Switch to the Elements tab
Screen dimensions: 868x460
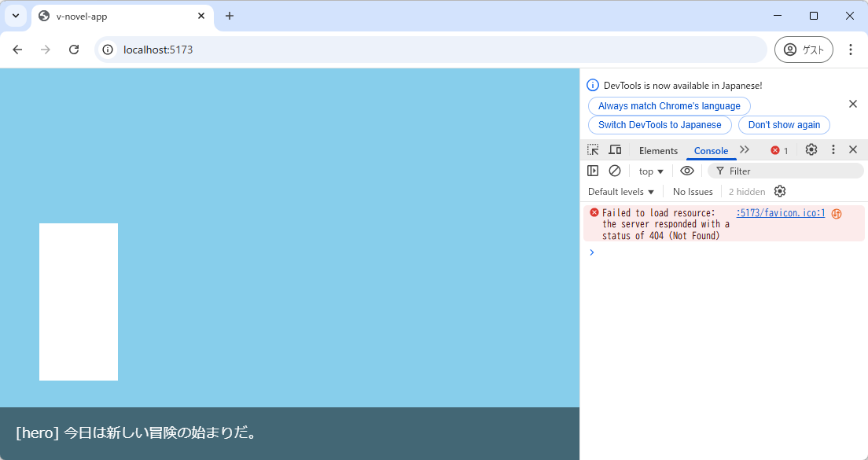coord(658,150)
